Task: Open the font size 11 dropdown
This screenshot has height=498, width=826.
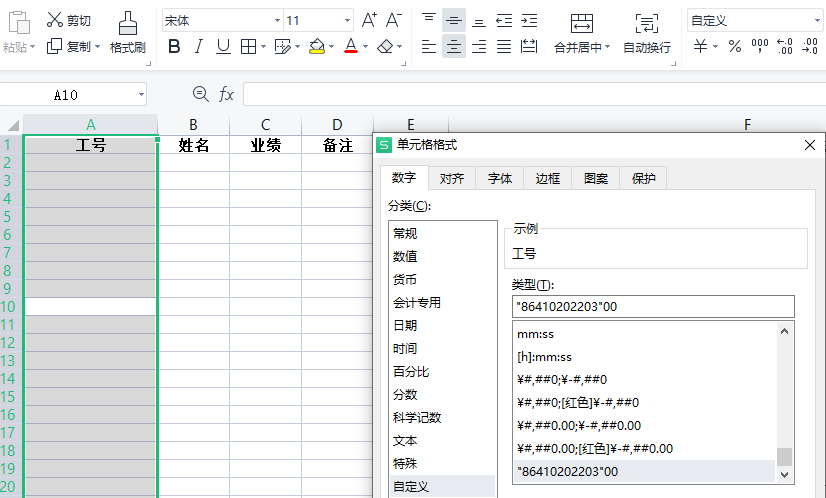Action: [347, 21]
